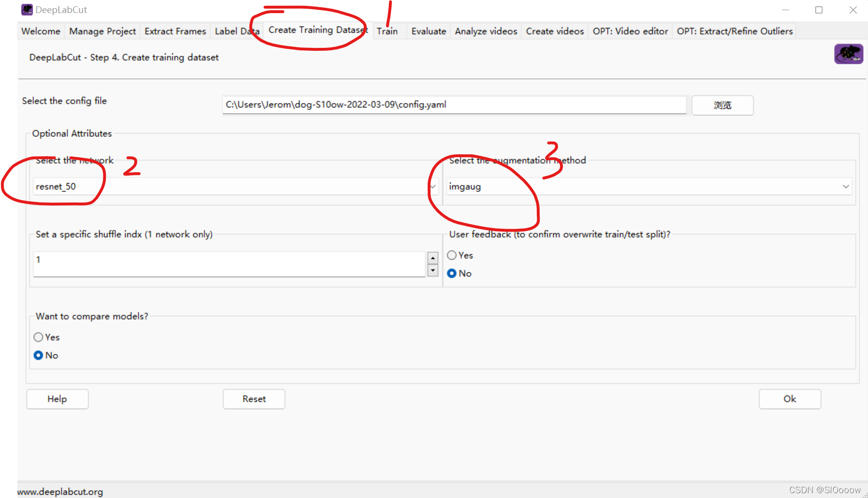Click the config file path field
This screenshot has height=498, width=868.
click(x=454, y=104)
